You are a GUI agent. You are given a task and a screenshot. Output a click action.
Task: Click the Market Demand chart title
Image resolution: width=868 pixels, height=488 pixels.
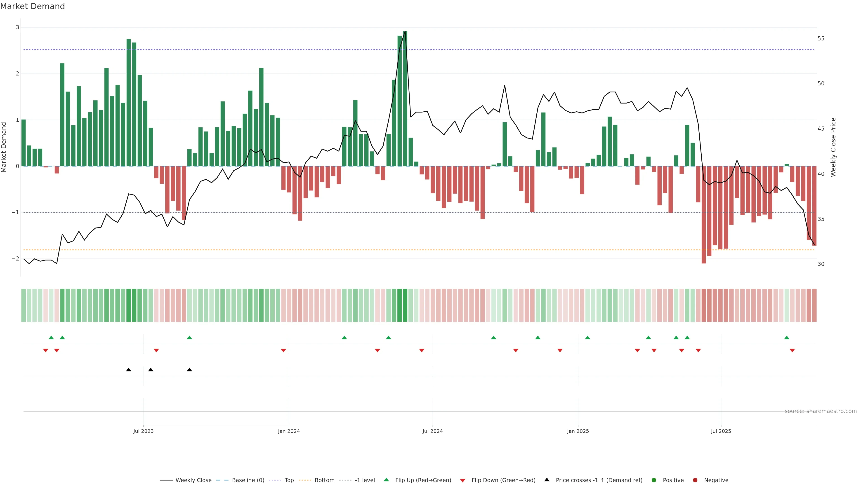(x=32, y=6)
